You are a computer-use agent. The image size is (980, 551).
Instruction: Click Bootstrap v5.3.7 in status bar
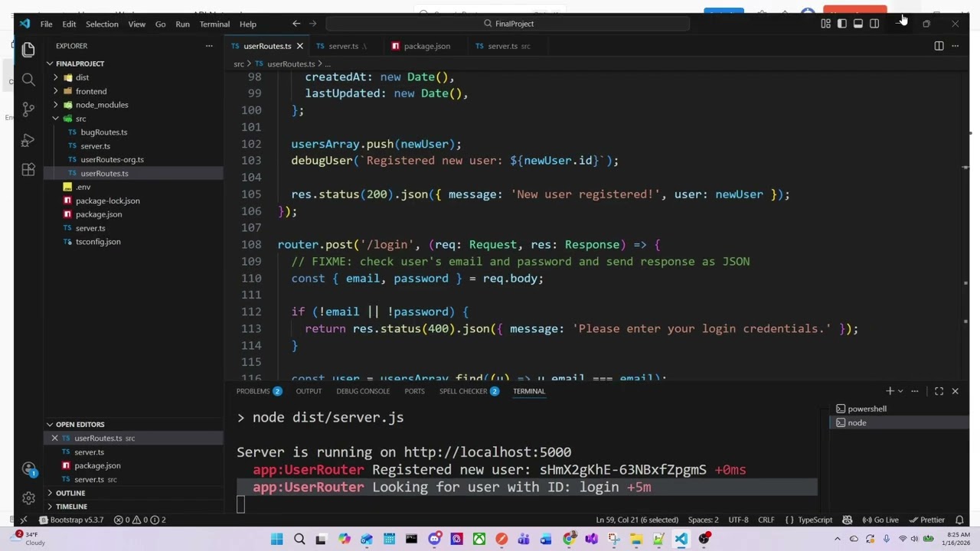click(71, 520)
